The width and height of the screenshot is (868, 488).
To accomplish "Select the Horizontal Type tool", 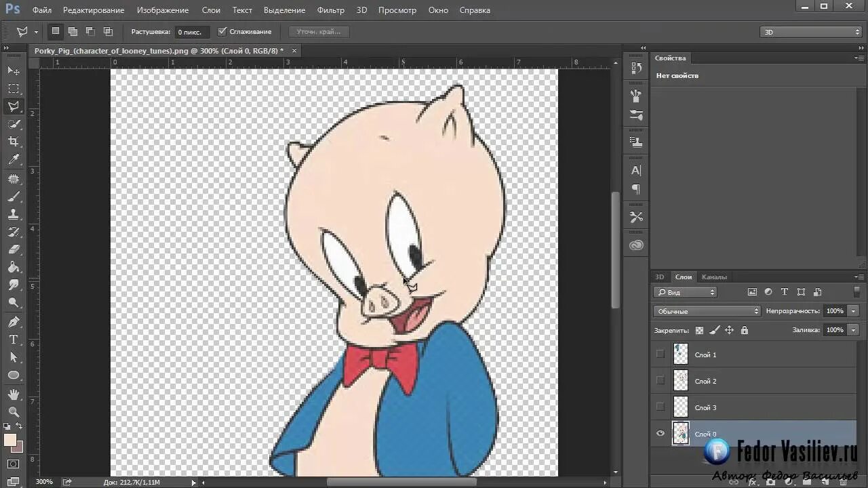I will pyautogui.click(x=14, y=340).
